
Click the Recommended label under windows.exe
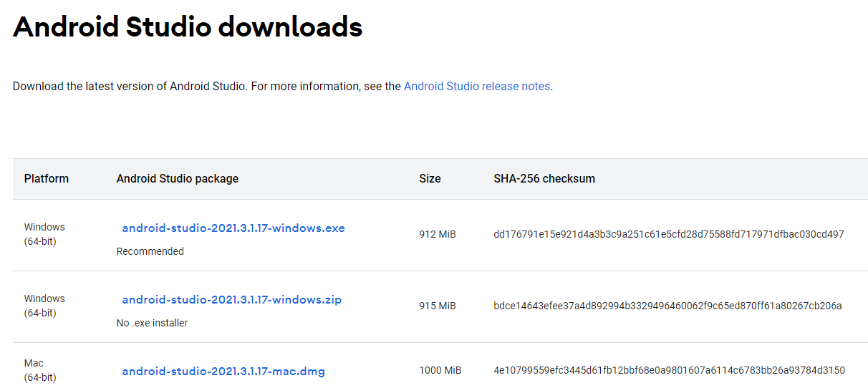click(150, 251)
